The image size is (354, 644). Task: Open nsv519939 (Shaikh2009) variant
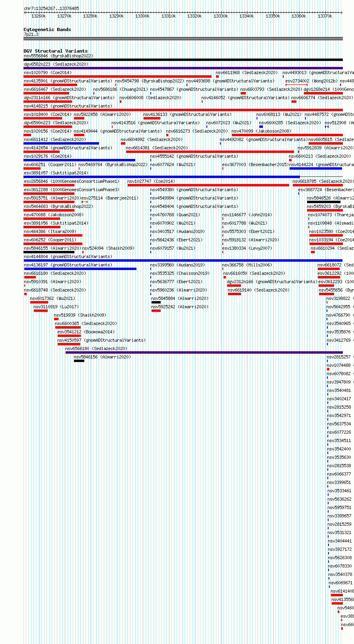point(80,315)
